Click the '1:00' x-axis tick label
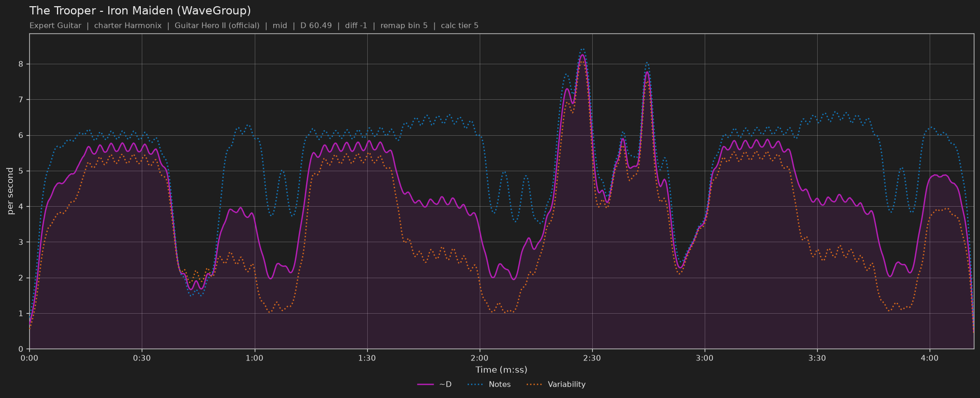 click(254, 358)
